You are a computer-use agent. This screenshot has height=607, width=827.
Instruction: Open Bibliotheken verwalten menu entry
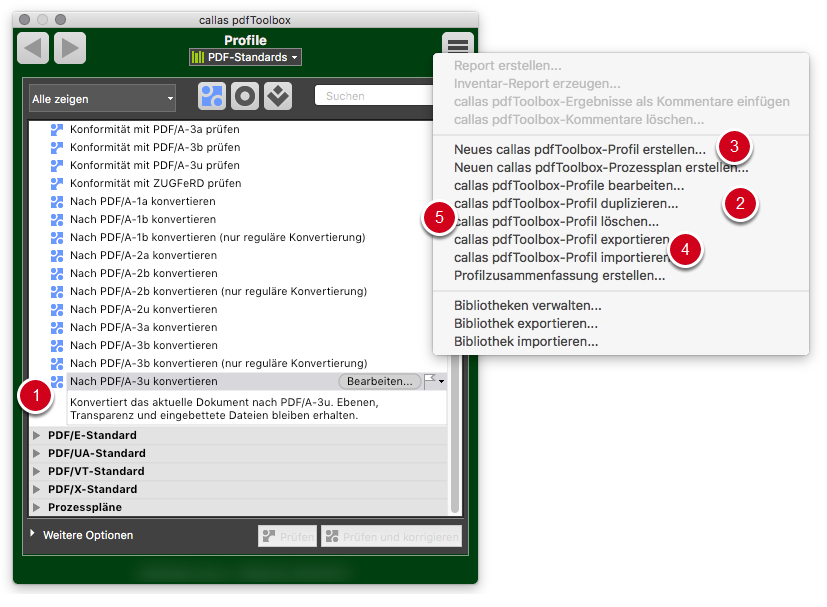527,306
